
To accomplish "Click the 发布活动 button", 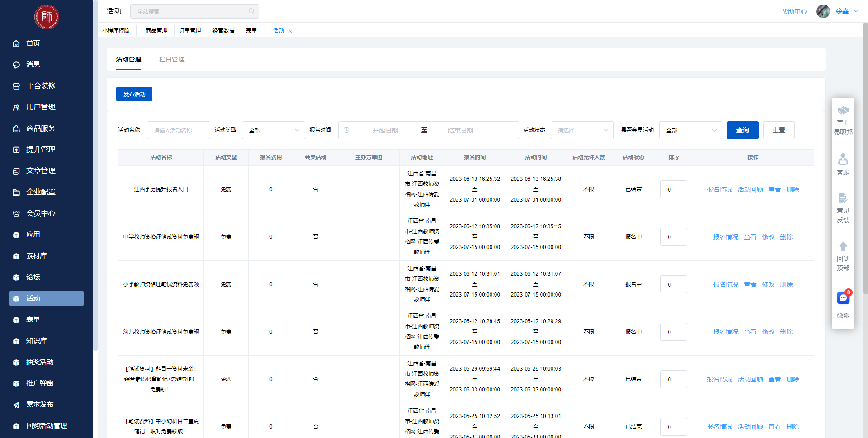I will click(134, 94).
